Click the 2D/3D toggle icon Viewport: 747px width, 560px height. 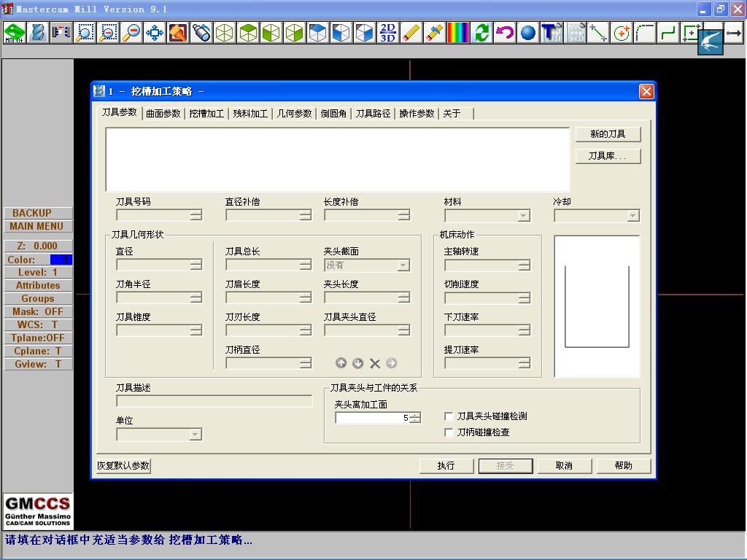pyautogui.click(x=388, y=33)
